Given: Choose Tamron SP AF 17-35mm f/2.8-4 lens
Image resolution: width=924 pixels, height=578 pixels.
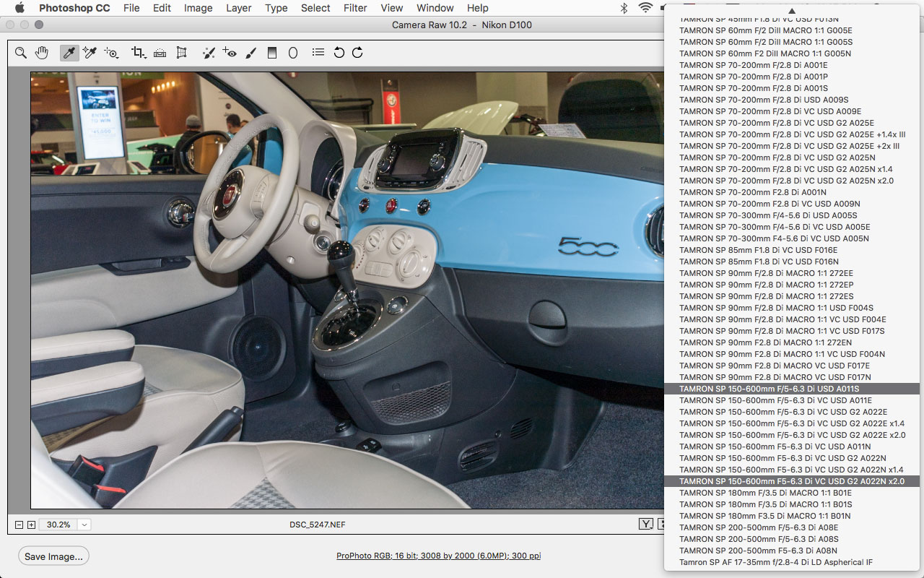Looking at the screenshot, I should click(x=792, y=562).
